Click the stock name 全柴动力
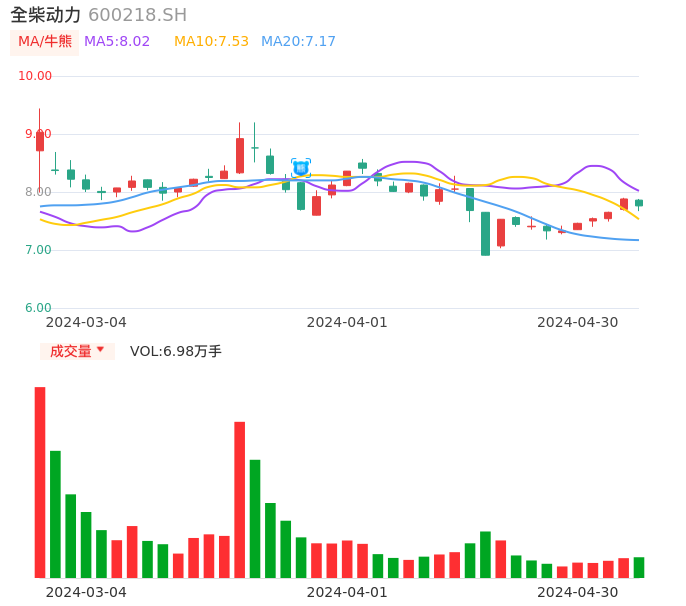Viewport: 686px width, 606px height. coord(46,15)
